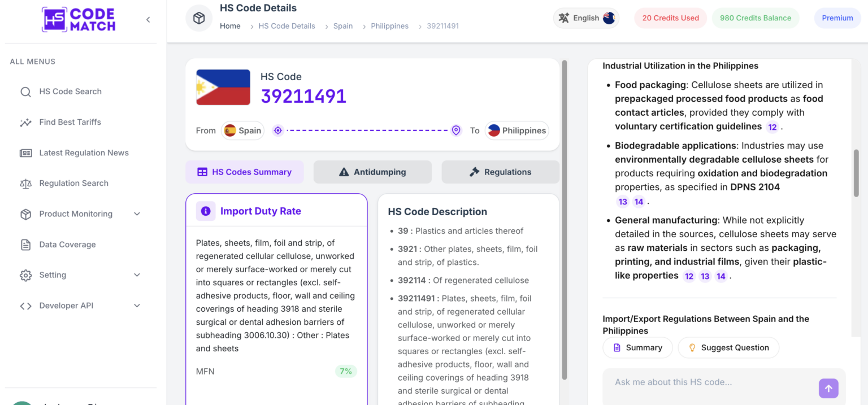The image size is (868, 405).
Task: Expand the Setting submenu chevron
Action: tap(137, 275)
